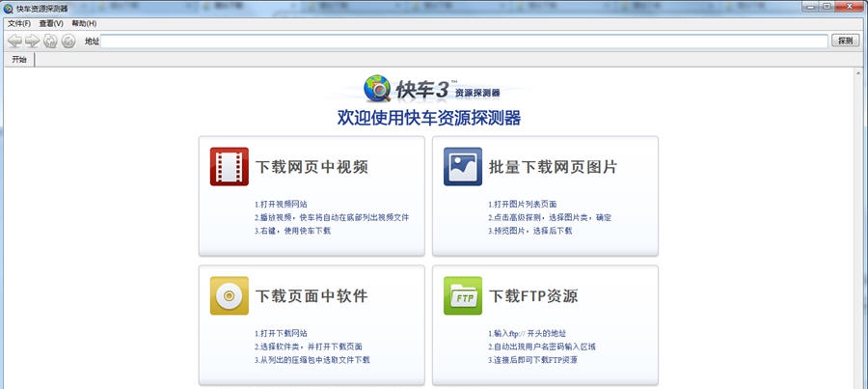Click the text 2.点击高级探测，选择图片类，确定
This screenshot has height=389, width=868.
coord(549,217)
